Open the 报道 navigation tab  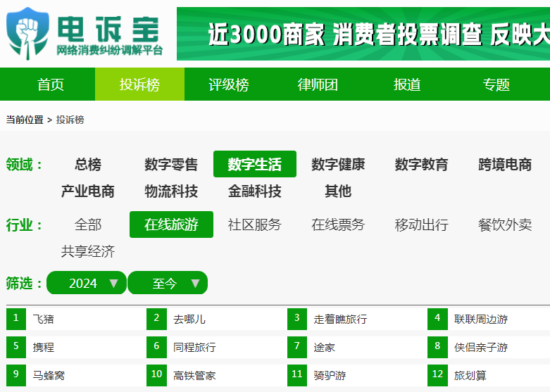407,84
